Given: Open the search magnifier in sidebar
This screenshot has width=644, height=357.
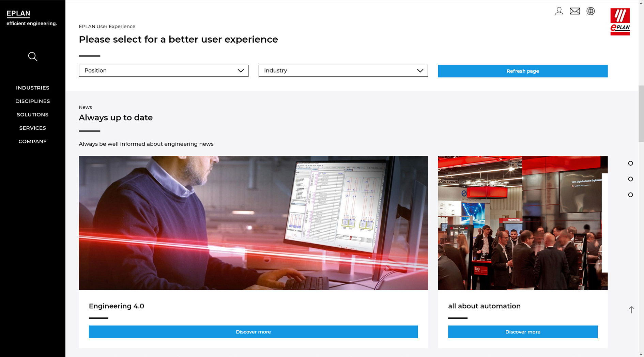Looking at the screenshot, I should (x=33, y=57).
